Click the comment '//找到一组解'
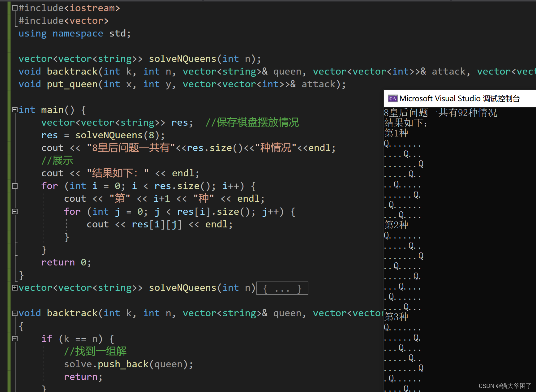 [95, 351]
